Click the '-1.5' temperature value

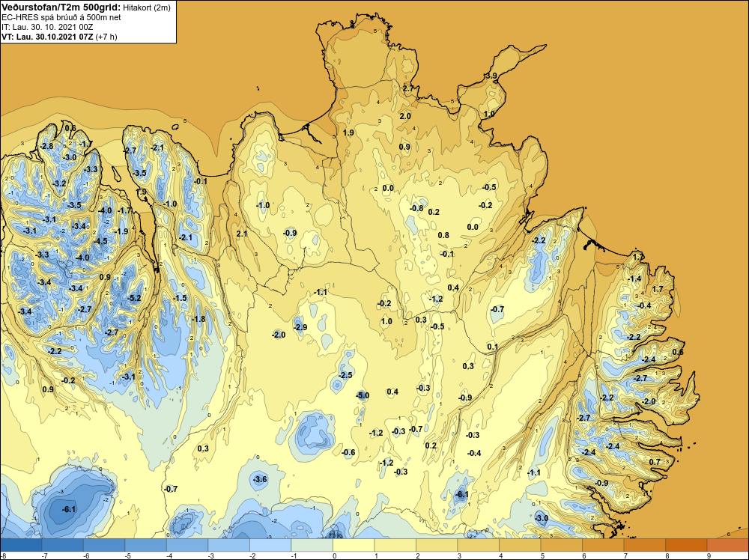180,298
